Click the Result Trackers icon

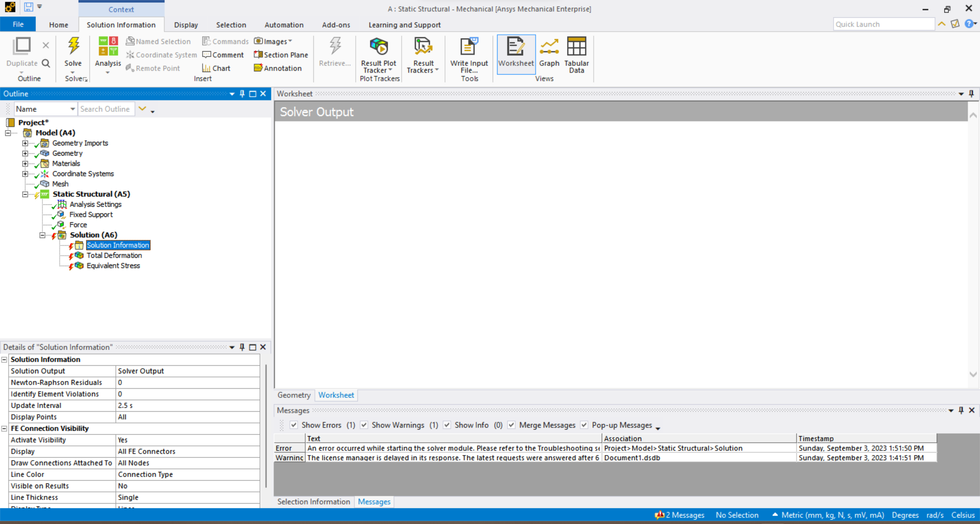(423, 47)
